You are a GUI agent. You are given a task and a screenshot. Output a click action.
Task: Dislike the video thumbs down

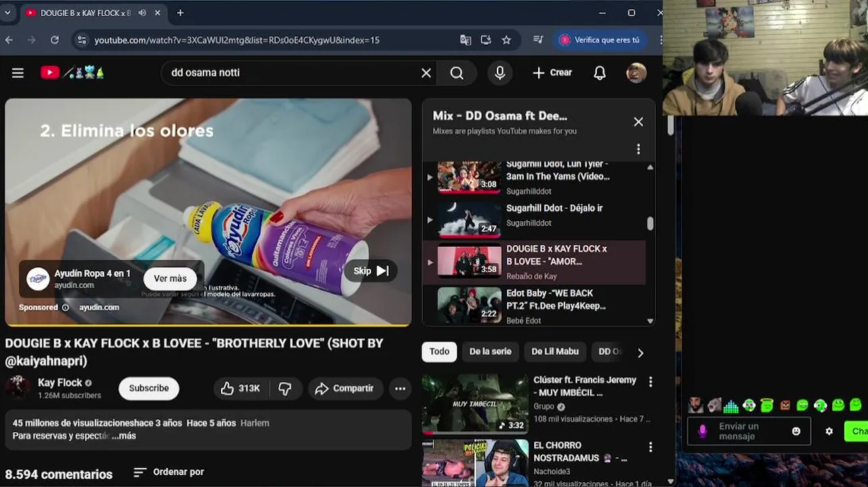pyautogui.click(x=285, y=388)
